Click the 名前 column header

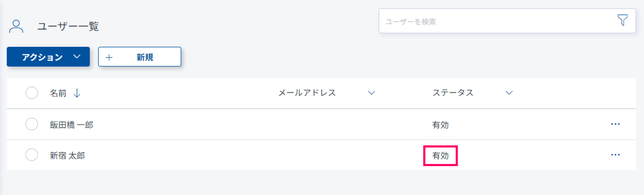pos(58,93)
